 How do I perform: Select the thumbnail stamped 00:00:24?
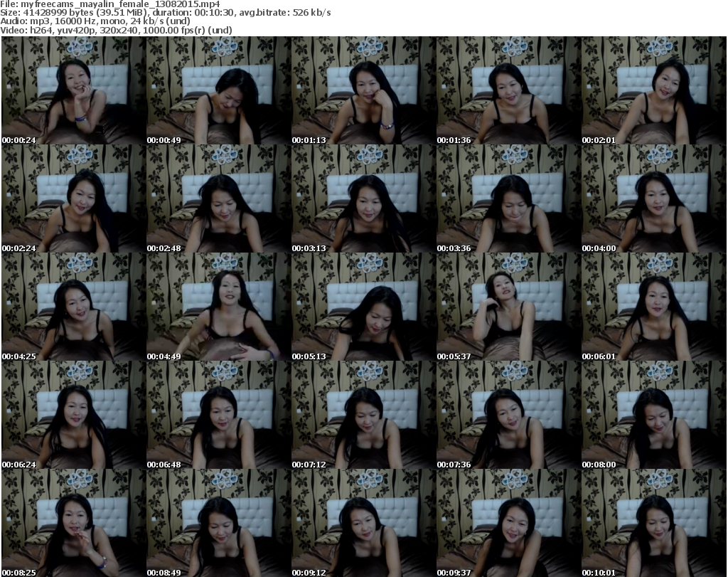(74, 90)
